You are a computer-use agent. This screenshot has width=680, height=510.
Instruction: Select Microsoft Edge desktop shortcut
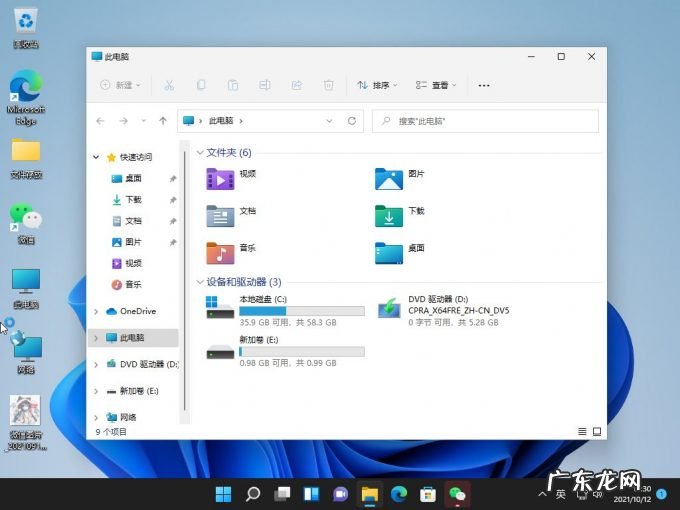point(26,98)
